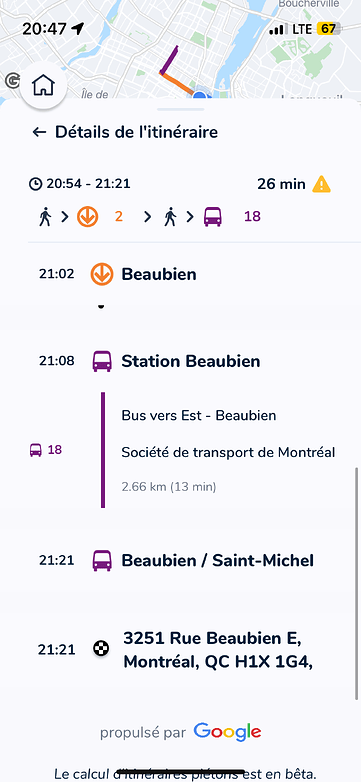This screenshot has width=361, height=782.
Task: Open destination 3251 Rue Beaubien E address
Action: click(218, 650)
